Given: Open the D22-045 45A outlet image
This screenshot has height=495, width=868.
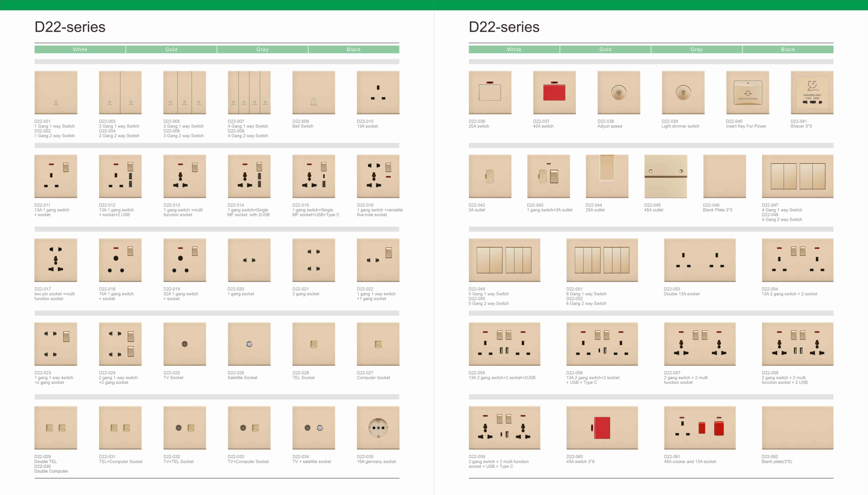Looking at the screenshot, I should point(666,176).
